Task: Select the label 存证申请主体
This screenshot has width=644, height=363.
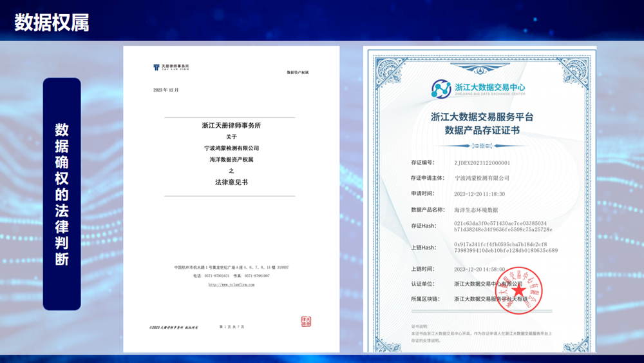Action: [428, 178]
